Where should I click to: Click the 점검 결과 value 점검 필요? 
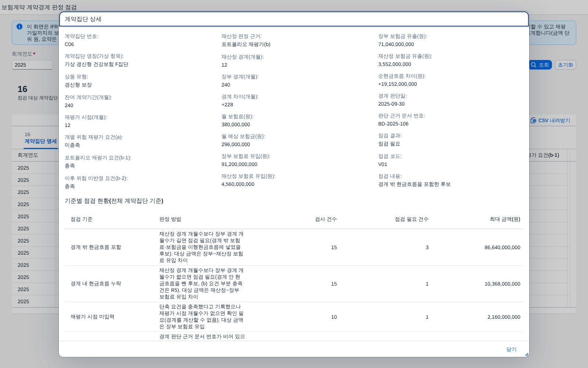389,144
